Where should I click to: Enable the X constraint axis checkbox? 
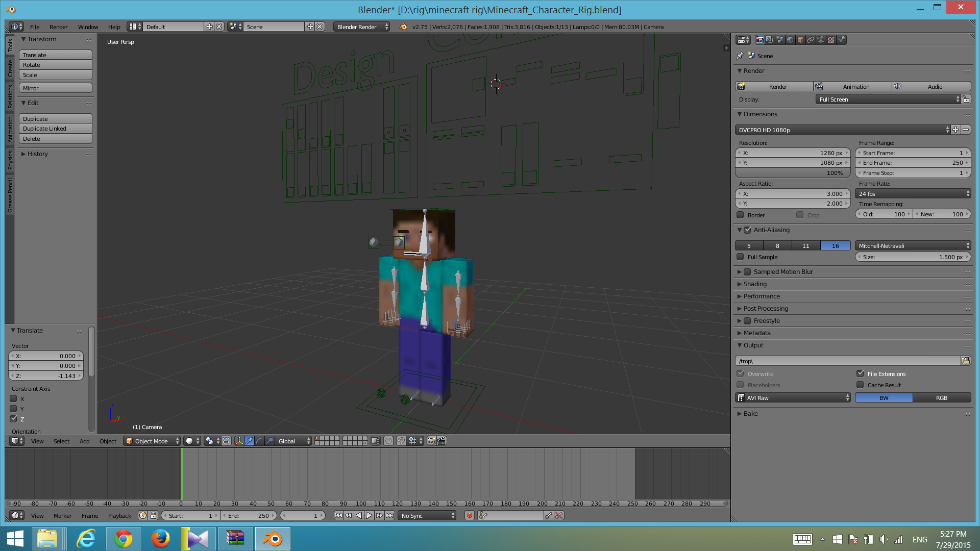14,398
